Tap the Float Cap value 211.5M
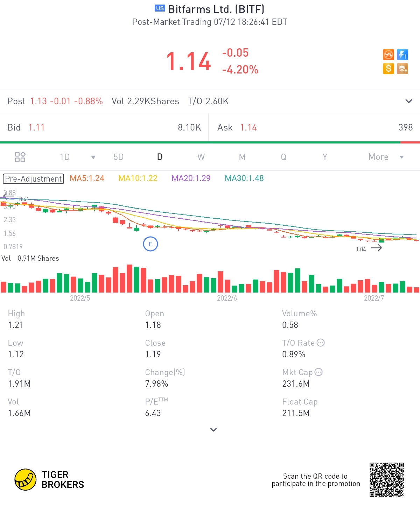The width and height of the screenshot is (420, 520). click(296, 413)
